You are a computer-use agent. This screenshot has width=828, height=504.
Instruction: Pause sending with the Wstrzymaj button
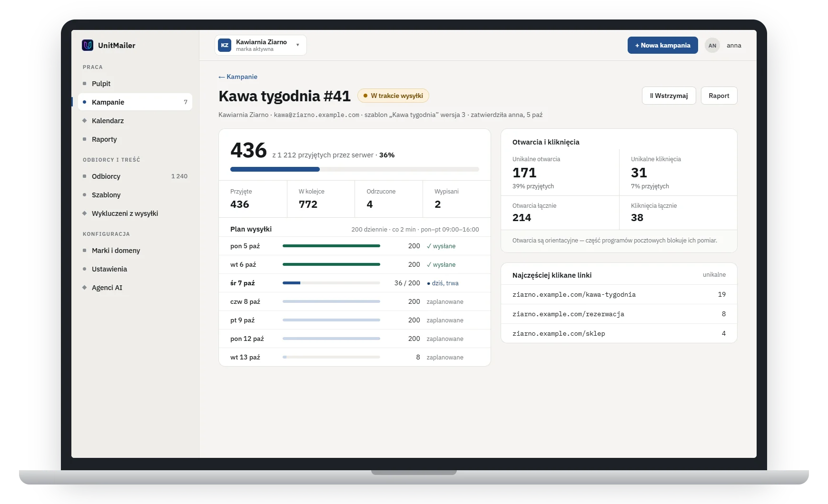pos(669,96)
